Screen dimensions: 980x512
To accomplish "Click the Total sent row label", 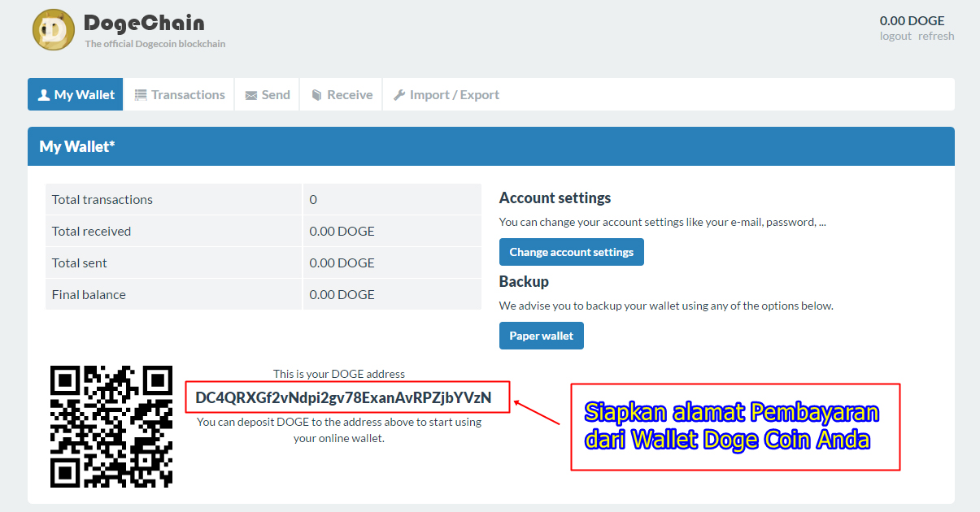I will click(80, 263).
